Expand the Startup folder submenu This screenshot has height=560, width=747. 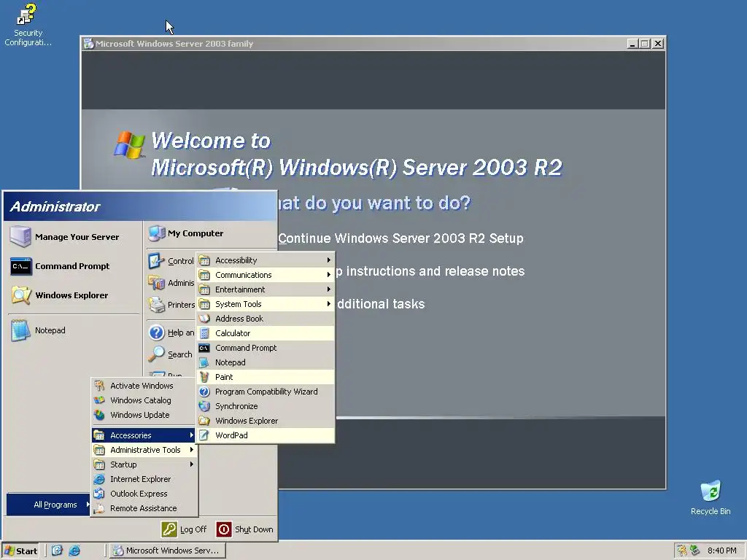tap(144, 464)
